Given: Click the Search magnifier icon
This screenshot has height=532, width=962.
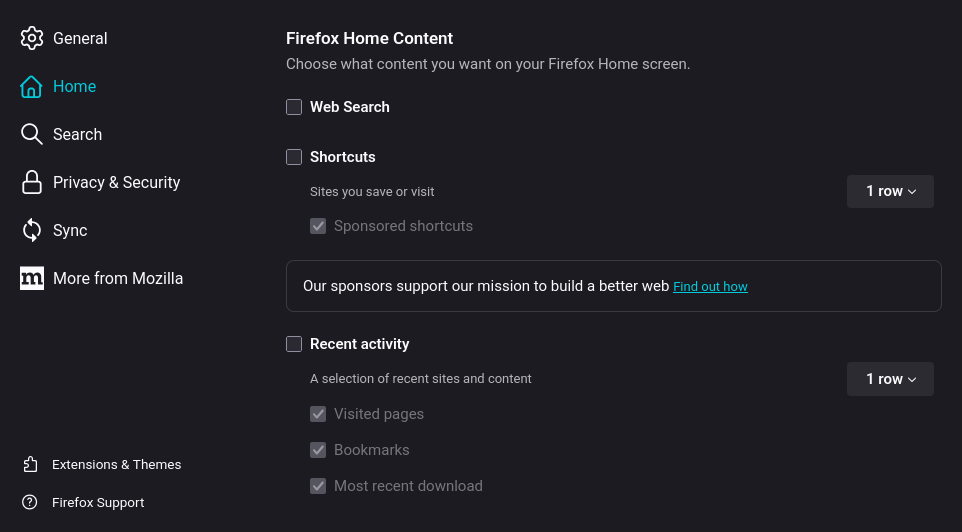Looking at the screenshot, I should pyautogui.click(x=32, y=134).
